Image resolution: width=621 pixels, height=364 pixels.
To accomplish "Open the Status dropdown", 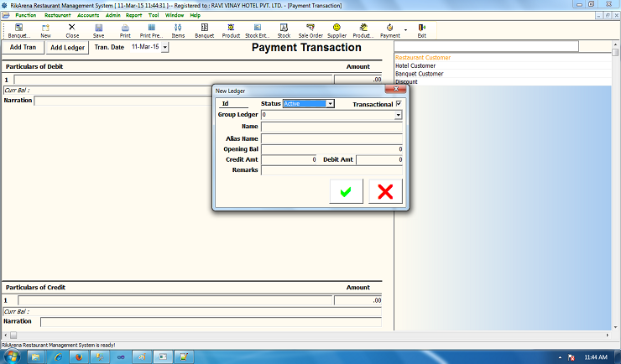I will coord(330,104).
